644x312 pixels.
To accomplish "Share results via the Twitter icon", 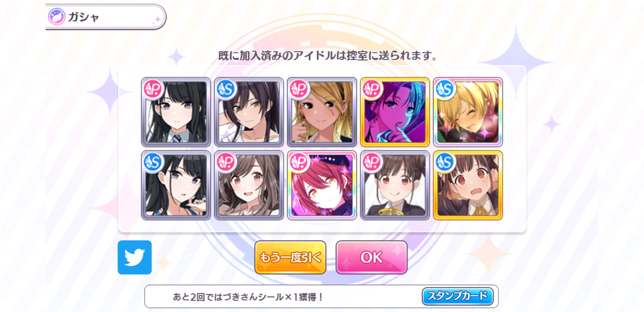I will [x=135, y=257].
